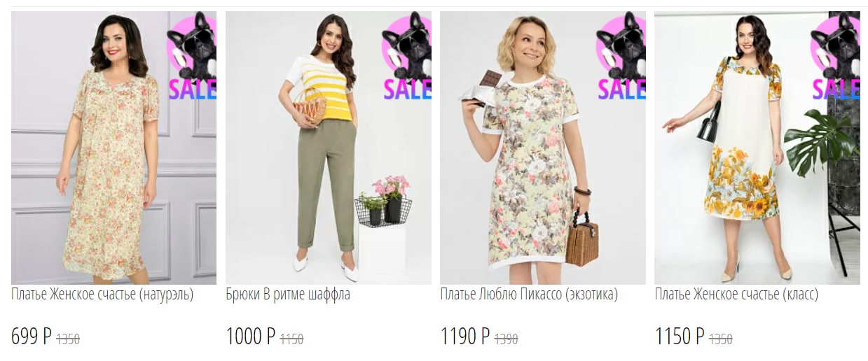The height and width of the screenshot is (361, 868).
Task: Open the Платье Женское счастье (натурэль) photo
Action: point(113,148)
